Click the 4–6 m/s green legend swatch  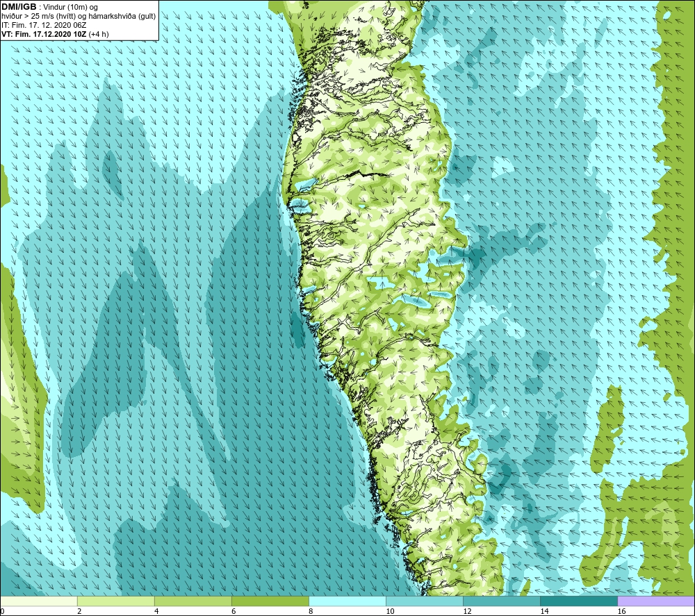click(193, 601)
